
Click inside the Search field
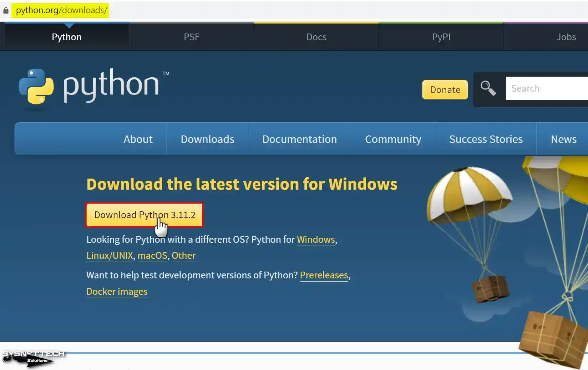click(547, 88)
